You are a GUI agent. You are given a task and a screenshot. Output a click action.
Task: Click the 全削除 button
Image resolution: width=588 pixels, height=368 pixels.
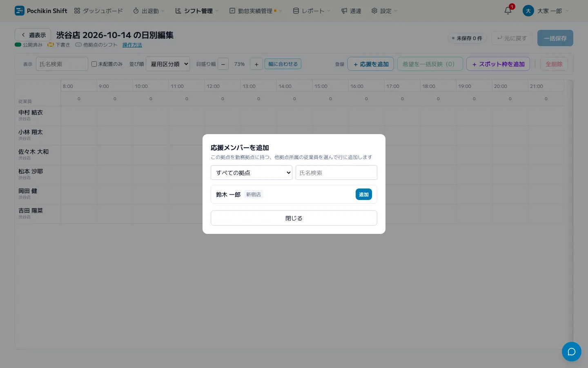pos(554,64)
